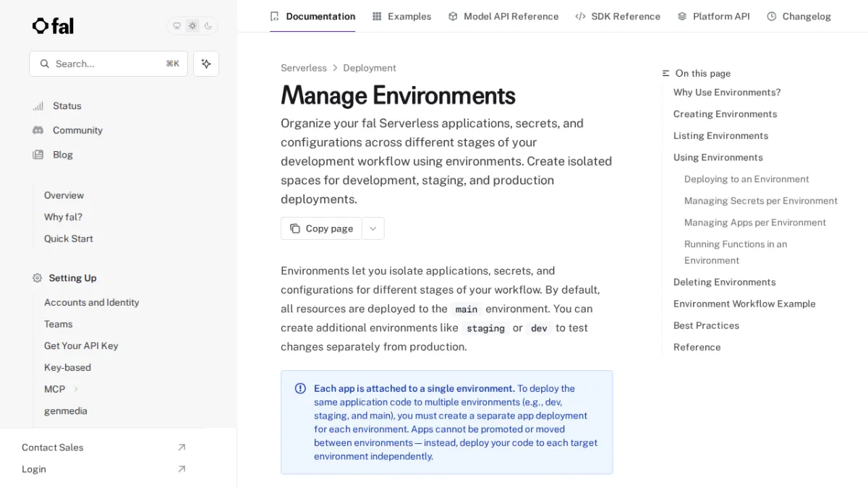Click the fal logo
The image size is (868, 488).
(x=53, y=26)
